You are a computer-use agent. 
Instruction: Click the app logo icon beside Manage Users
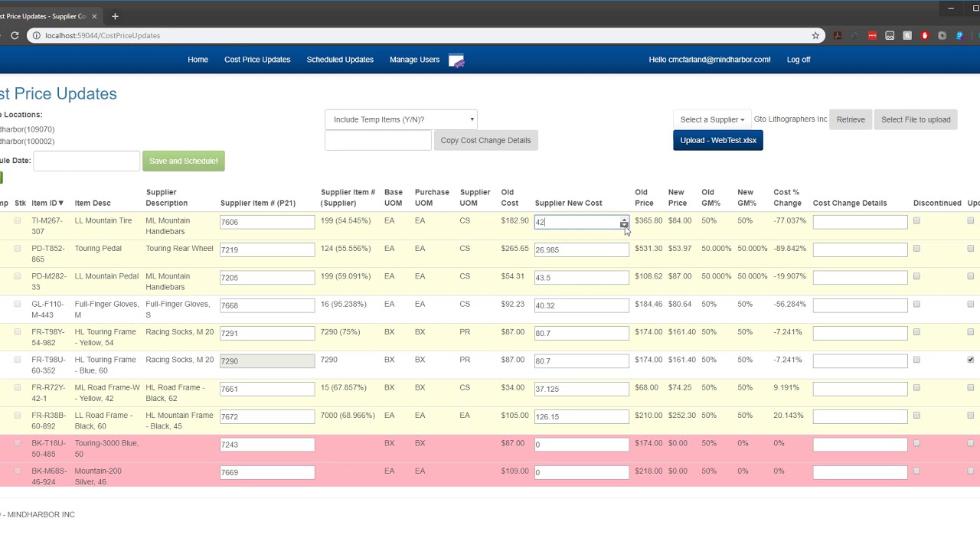456,60
